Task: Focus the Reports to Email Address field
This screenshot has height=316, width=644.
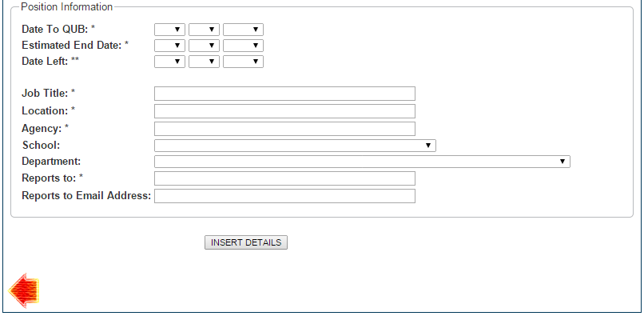Action: pos(284,196)
